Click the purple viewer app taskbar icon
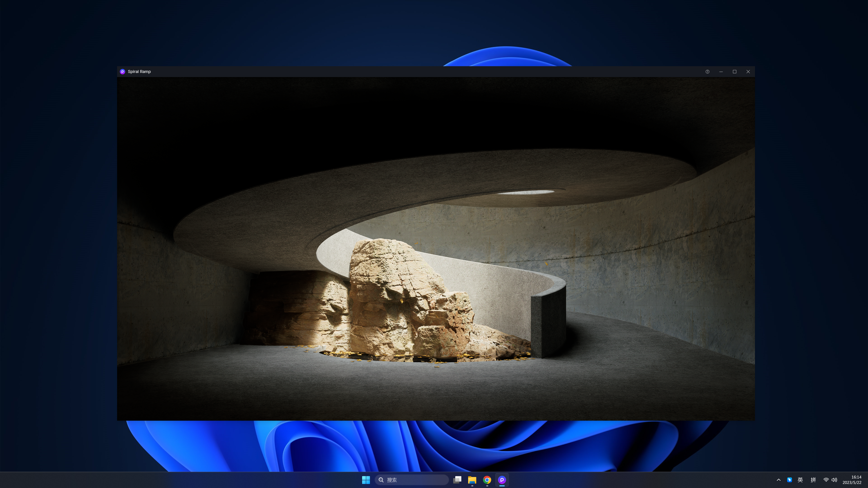This screenshot has height=488, width=868. tap(502, 480)
